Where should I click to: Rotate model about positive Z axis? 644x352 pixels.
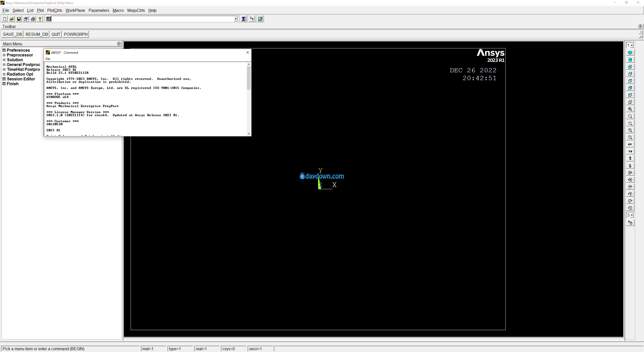(x=630, y=201)
